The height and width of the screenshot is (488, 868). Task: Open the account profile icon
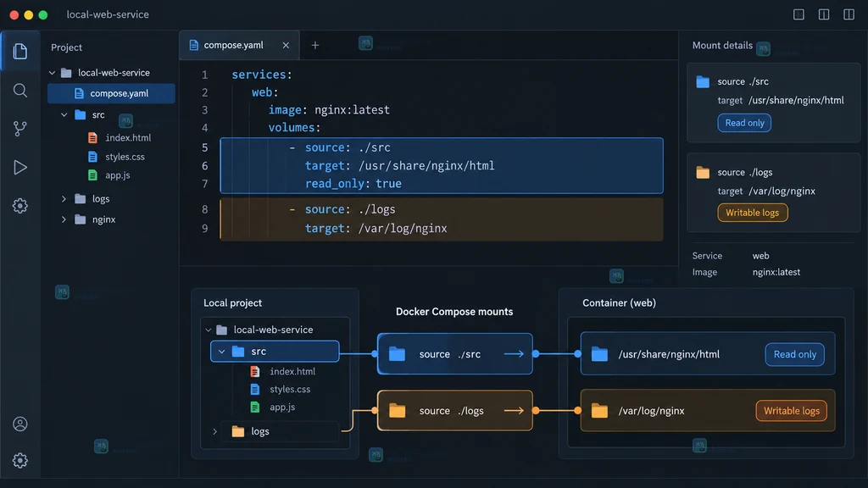pyautogui.click(x=20, y=424)
